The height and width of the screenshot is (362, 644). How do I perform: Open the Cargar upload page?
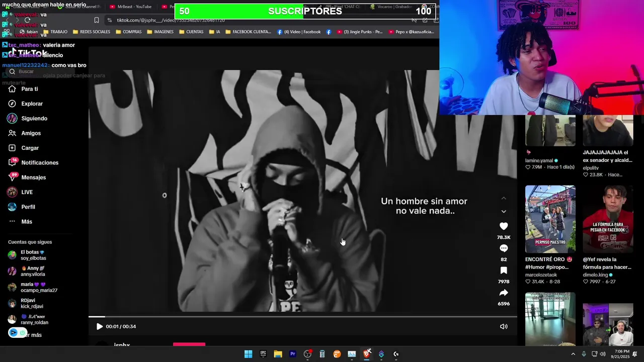[x=24, y=148]
